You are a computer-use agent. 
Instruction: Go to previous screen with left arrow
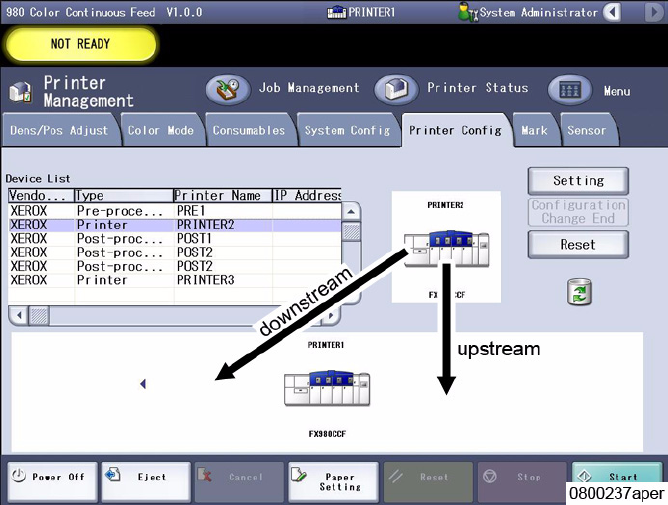tap(612, 12)
